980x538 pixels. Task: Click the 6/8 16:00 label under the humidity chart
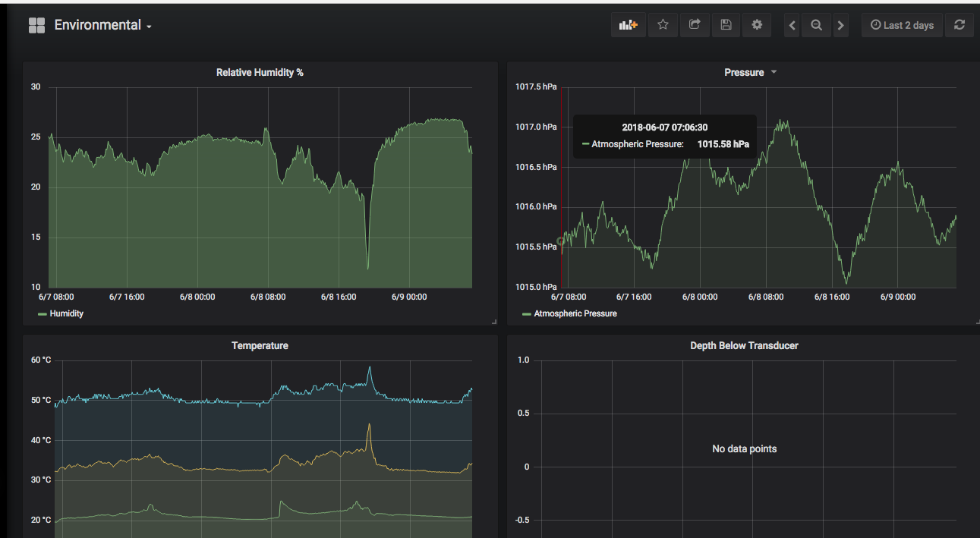point(339,297)
